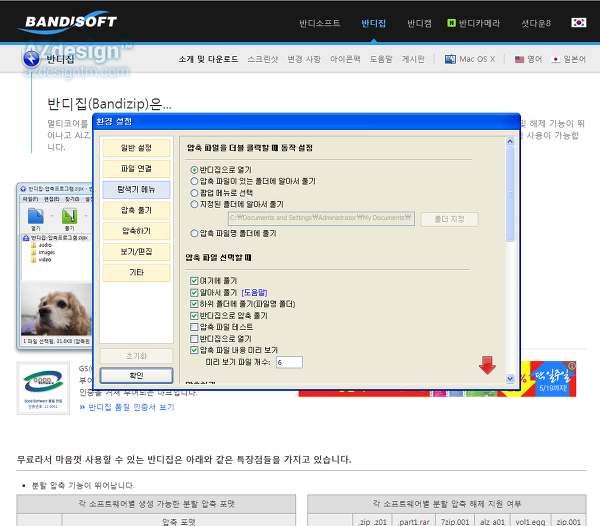
Task: Open 기타 settings tab
Action: 136,272
